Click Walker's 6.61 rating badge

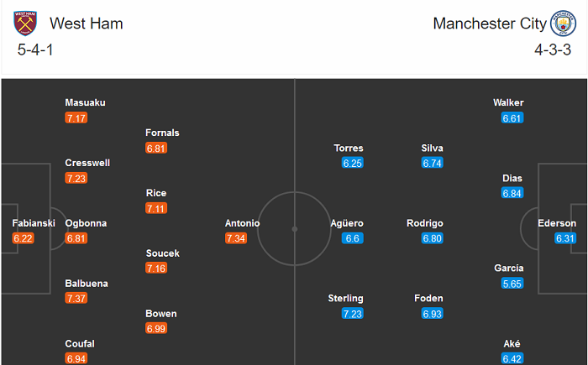pos(512,118)
